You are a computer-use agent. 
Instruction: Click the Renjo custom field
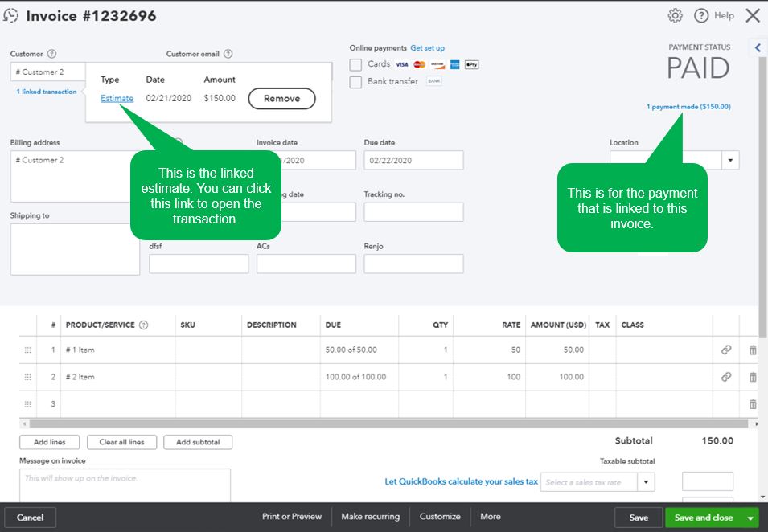(x=413, y=264)
